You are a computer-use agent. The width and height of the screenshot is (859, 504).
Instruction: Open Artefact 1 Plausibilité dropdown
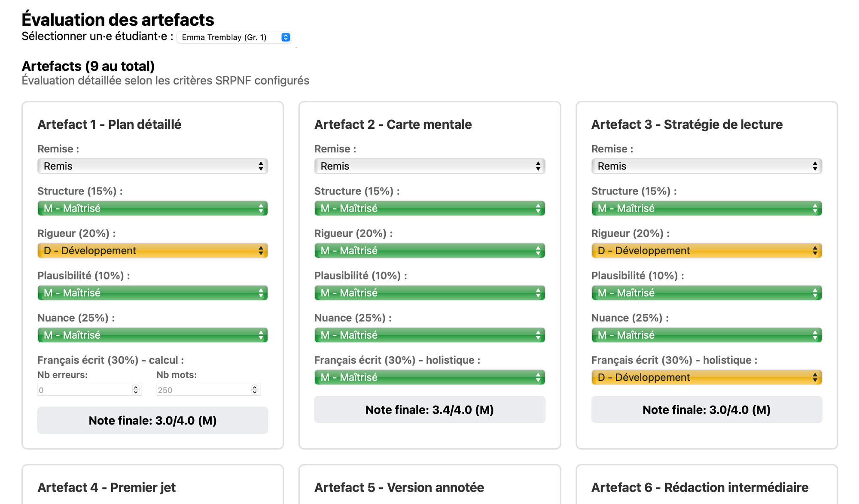[x=152, y=293]
